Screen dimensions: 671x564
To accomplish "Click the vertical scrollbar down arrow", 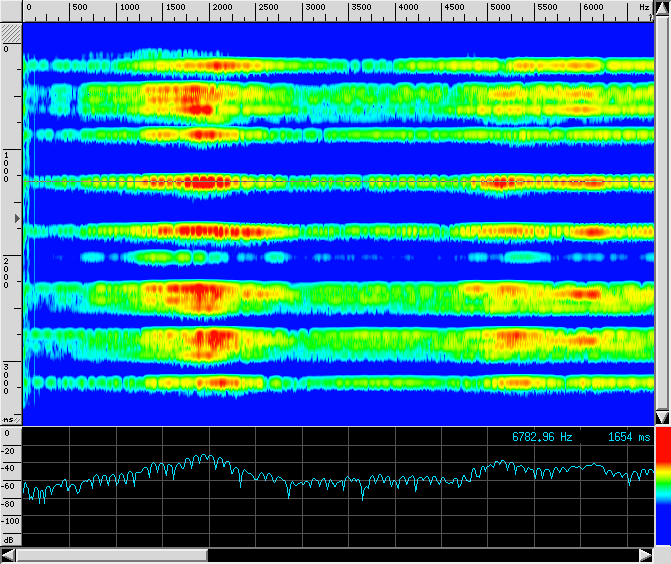I will [661, 417].
